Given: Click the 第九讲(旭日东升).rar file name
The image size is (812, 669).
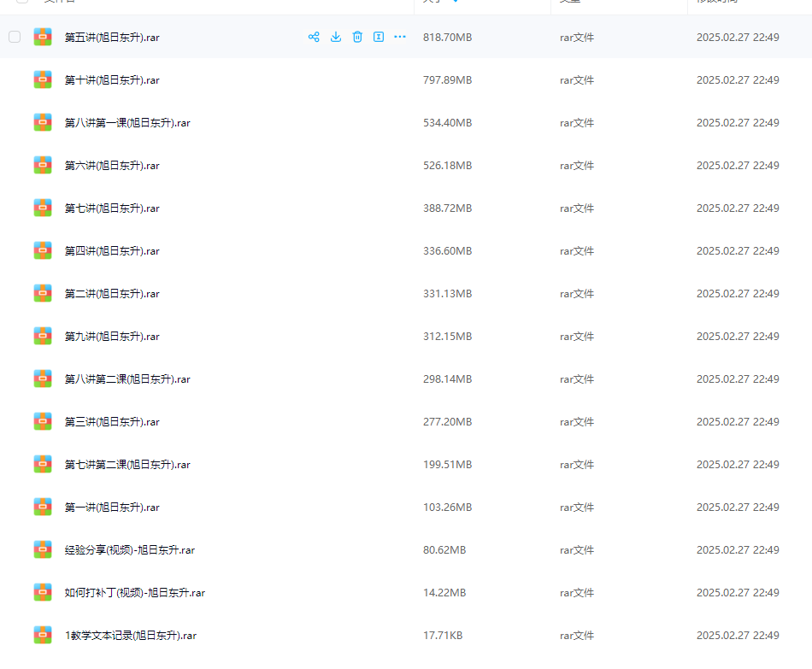Looking at the screenshot, I should 112,337.
